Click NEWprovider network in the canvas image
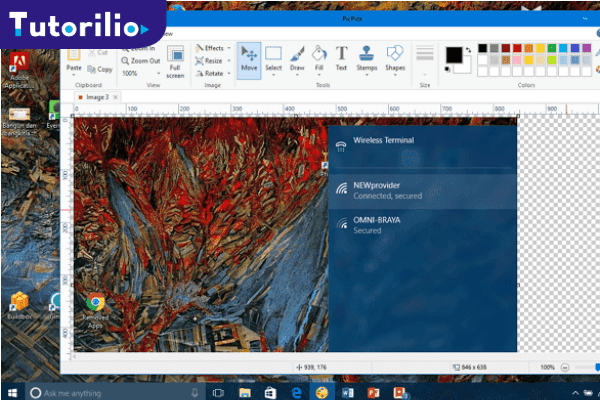The height and width of the screenshot is (400, 600). 423,191
